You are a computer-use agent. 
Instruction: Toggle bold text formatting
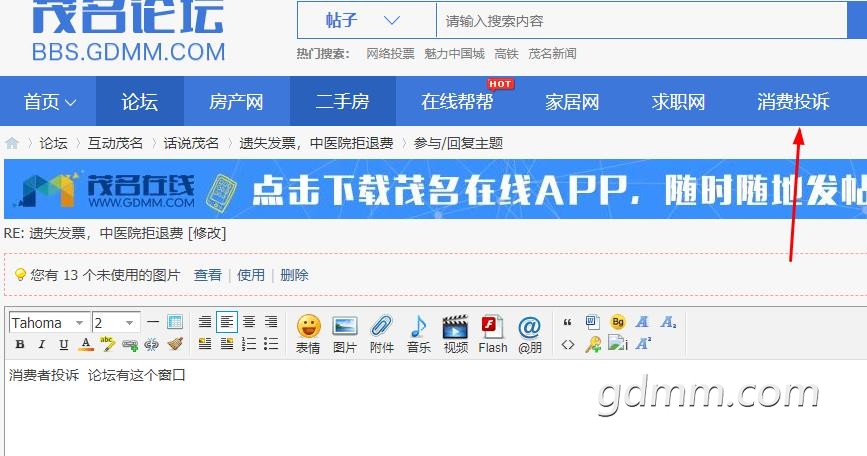[x=20, y=345]
